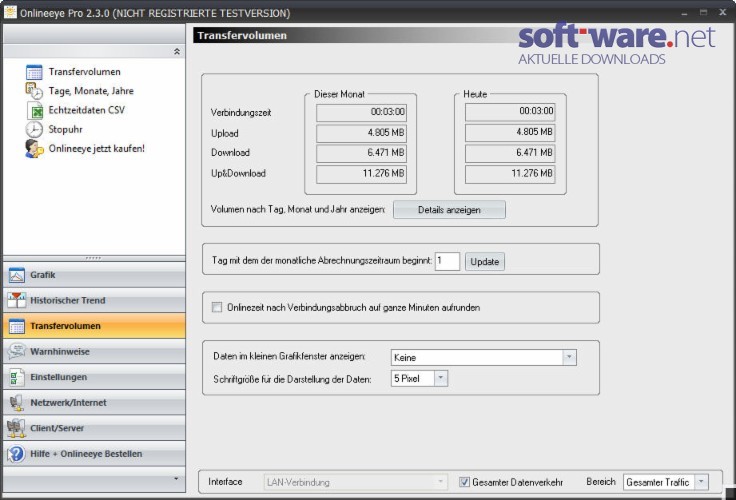Image resolution: width=736 pixels, height=500 pixels.
Task: Go to the Netzwerk/Internet section
Action: click(94, 403)
